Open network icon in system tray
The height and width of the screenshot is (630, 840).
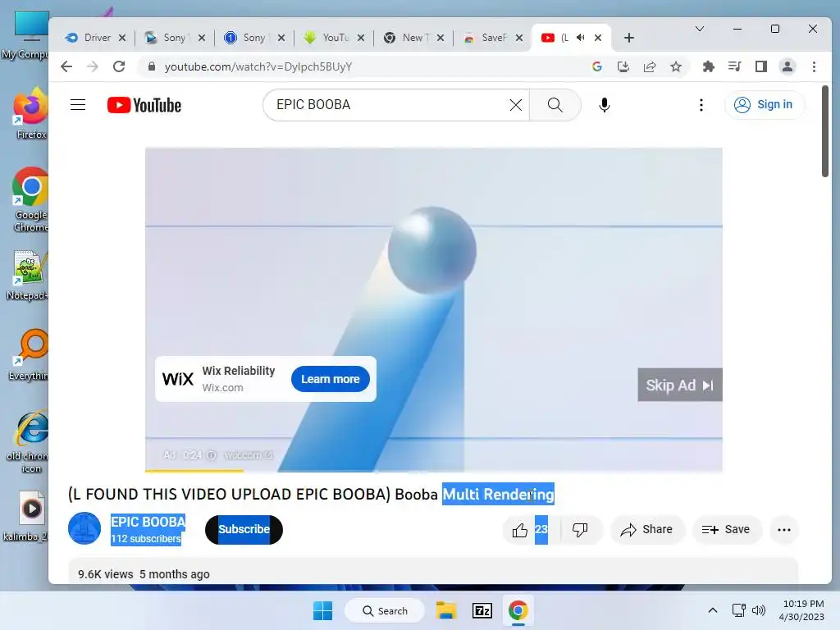[739, 610]
